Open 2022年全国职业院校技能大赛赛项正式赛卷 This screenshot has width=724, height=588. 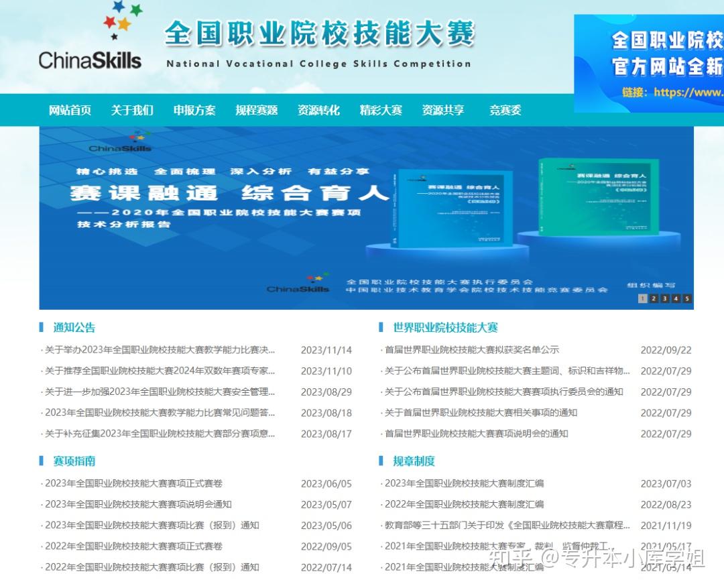click(x=133, y=546)
